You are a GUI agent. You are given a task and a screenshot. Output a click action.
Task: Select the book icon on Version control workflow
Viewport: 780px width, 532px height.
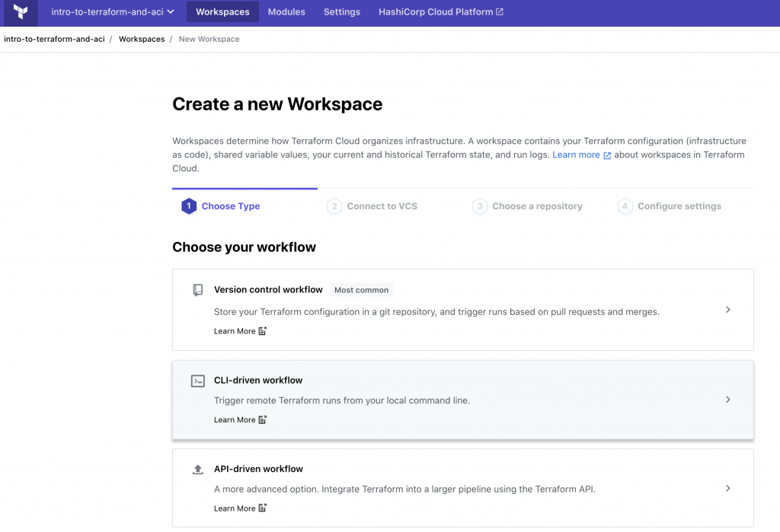198,289
